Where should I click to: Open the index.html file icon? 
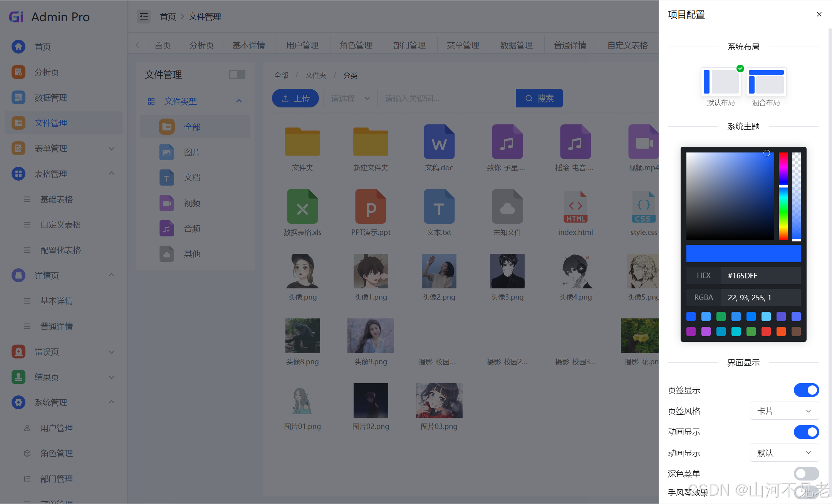[575, 207]
